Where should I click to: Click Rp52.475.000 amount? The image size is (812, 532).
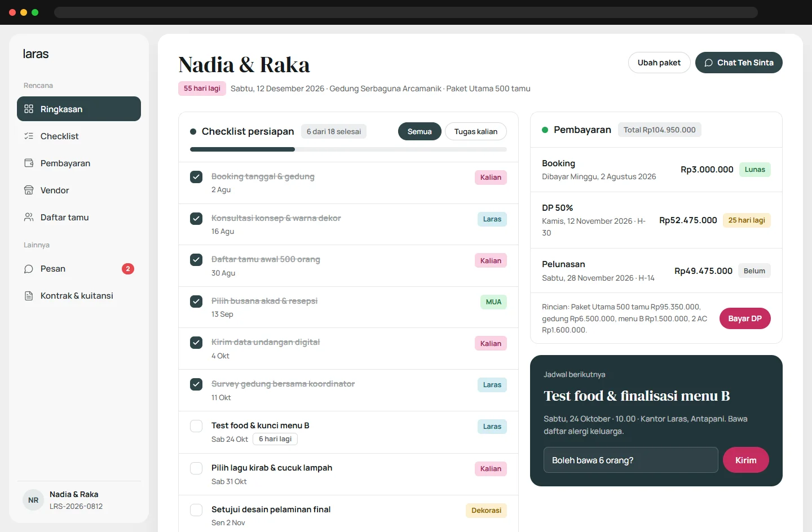[x=688, y=220]
